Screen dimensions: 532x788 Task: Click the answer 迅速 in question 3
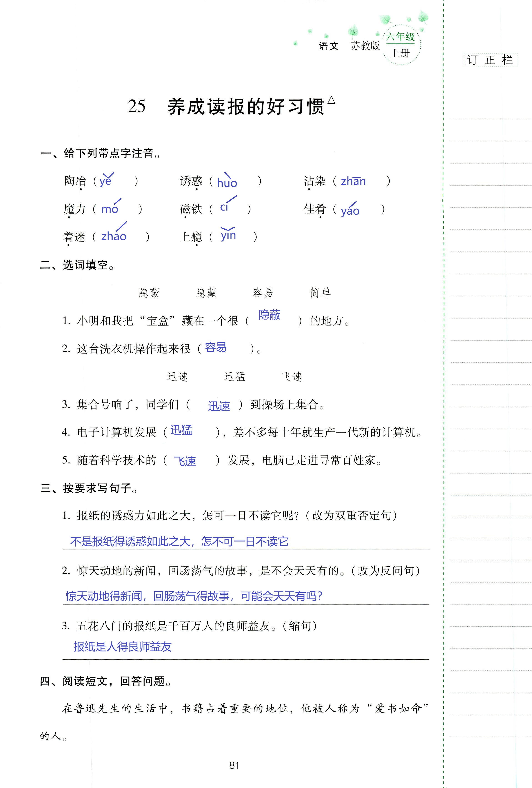(x=219, y=406)
